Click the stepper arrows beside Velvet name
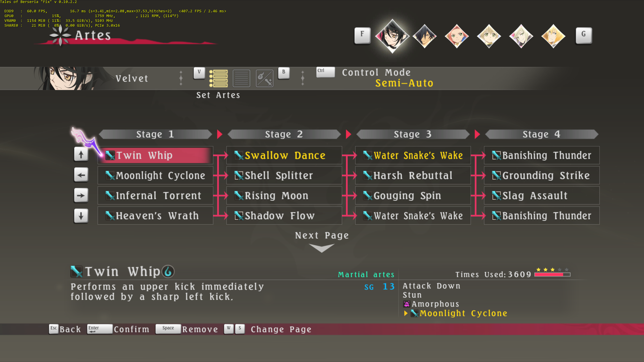Image resolution: width=644 pixels, height=362 pixels. click(181, 78)
